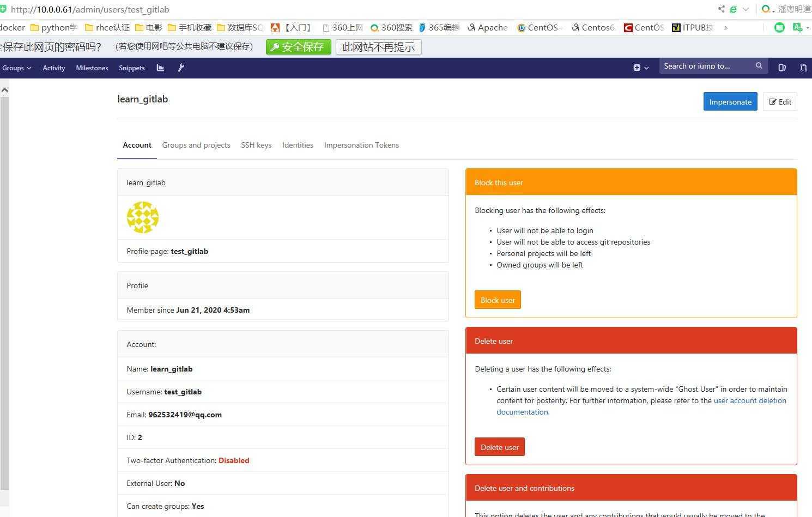Select the Account tab
Image resolution: width=812 pixels, height=517 pixels.
point(137,145)
